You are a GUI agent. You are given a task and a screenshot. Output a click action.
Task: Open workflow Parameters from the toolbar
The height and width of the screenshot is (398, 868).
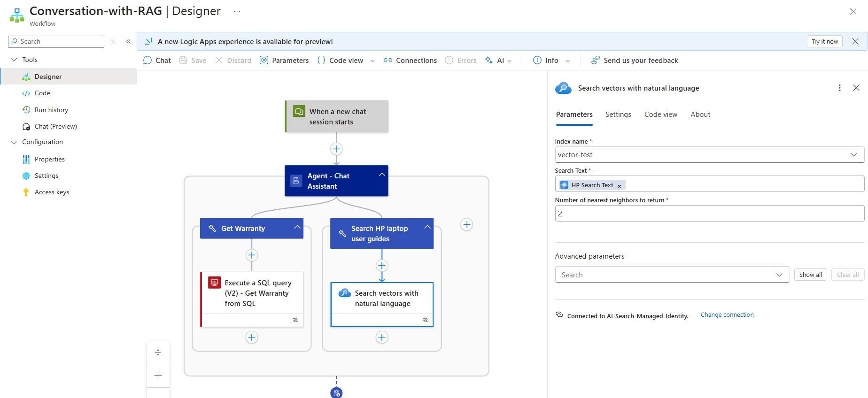coord(284,61)
